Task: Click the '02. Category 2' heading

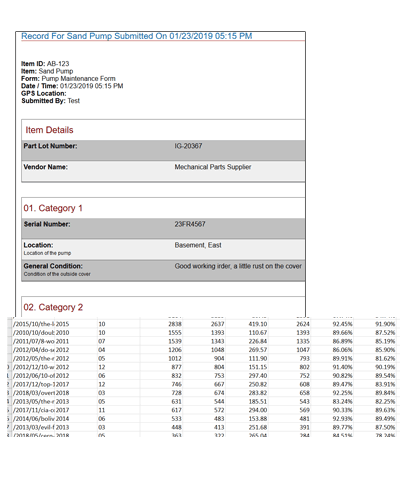Action: [53, 307]
